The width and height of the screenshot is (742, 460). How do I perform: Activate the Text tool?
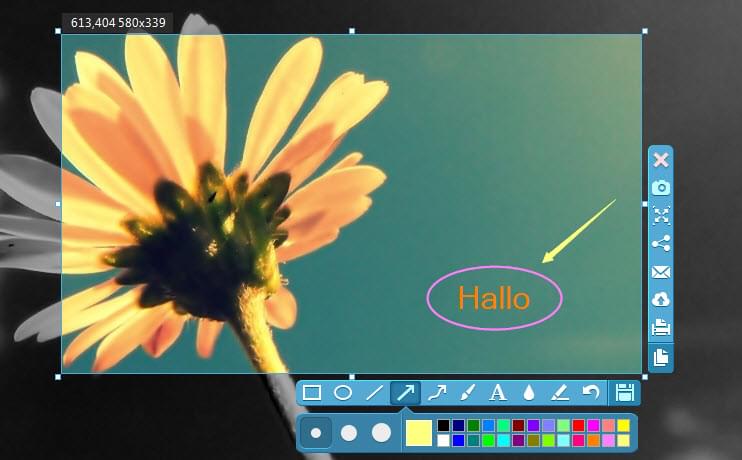(497, 393)
